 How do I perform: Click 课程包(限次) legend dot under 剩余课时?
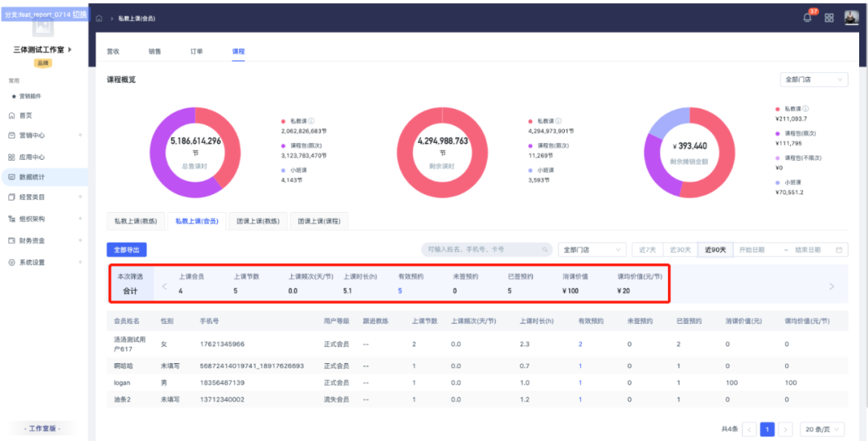pyautogui.click(x=530, y=145)
